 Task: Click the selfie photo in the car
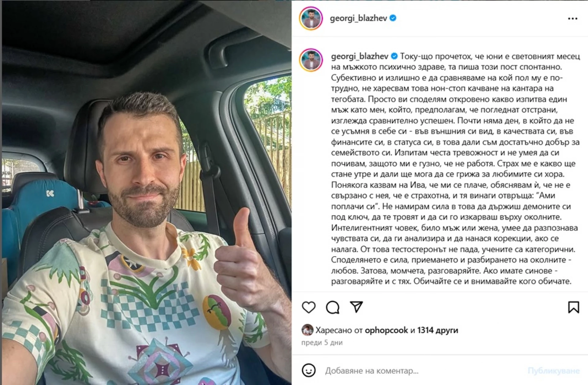(146, 192)
